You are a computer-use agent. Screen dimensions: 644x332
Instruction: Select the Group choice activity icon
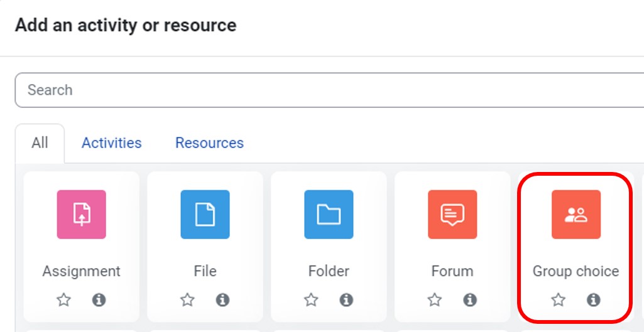coord(576,215)
